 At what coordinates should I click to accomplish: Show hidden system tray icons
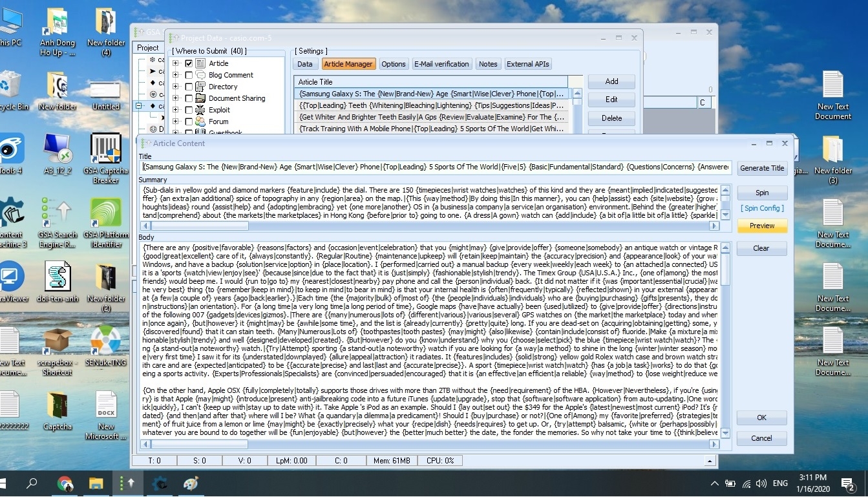tap(714, 483)
